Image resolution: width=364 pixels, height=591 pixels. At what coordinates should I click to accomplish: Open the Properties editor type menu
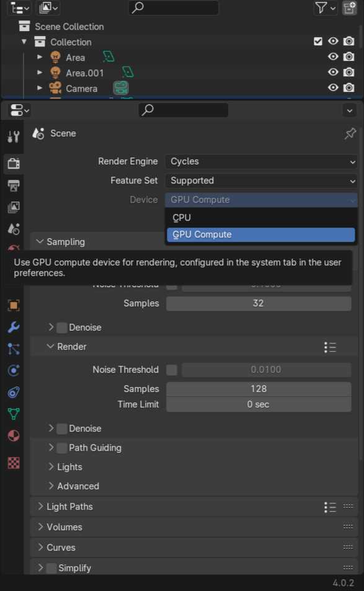[19, 110]
